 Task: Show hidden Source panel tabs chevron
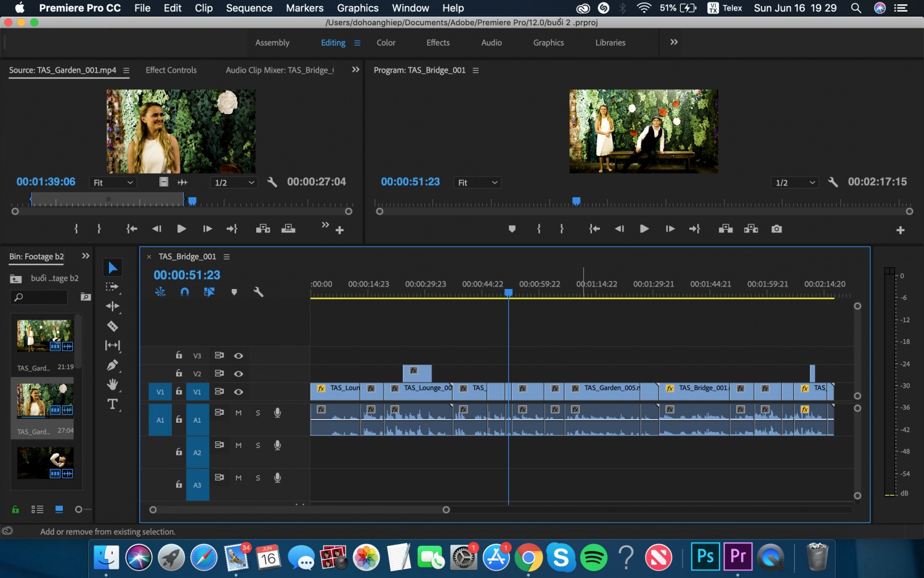tap(355, 70)
